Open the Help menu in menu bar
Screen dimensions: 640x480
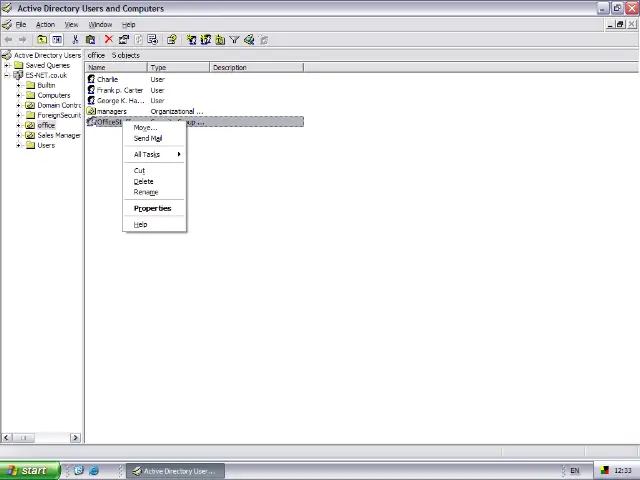click(x=129, y=24)
